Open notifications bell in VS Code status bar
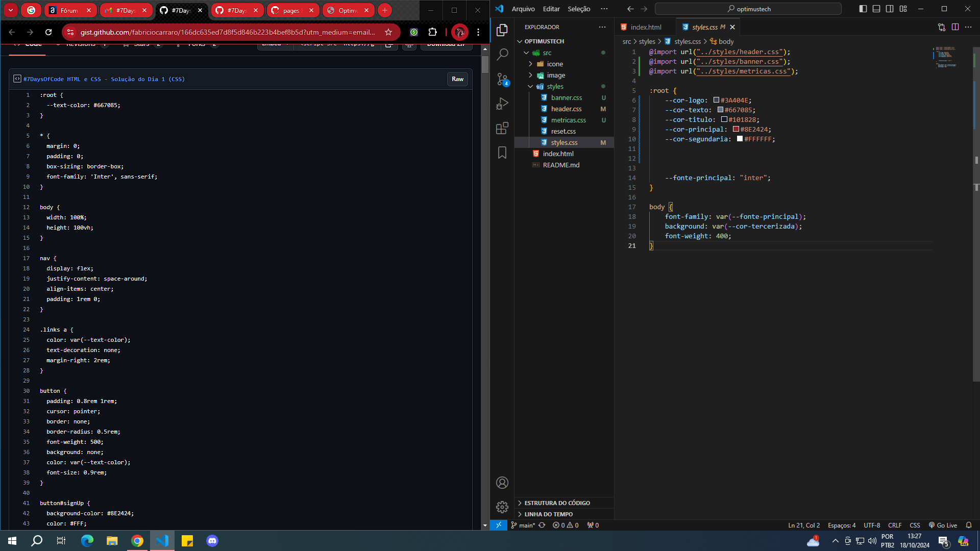The width and height of the screenshot is (980, 551). [969, 525]
